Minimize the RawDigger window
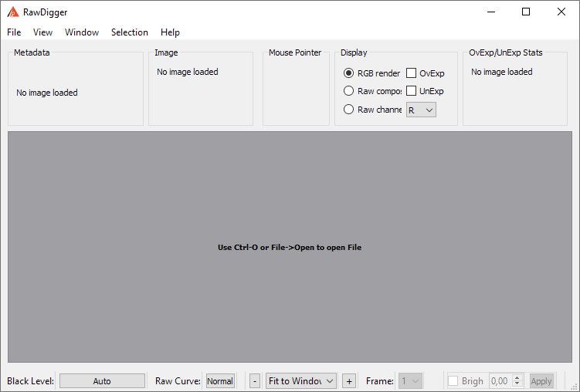 491,12
